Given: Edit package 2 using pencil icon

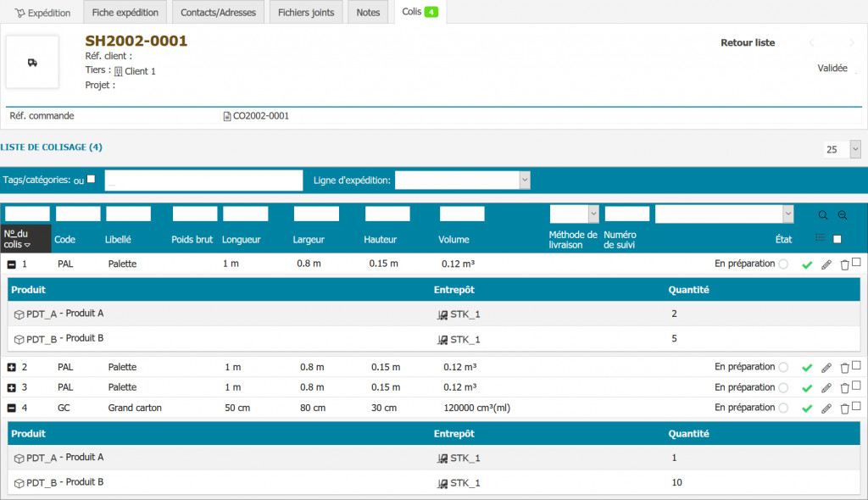Looking at the screenshot, I should coord(826,368).
